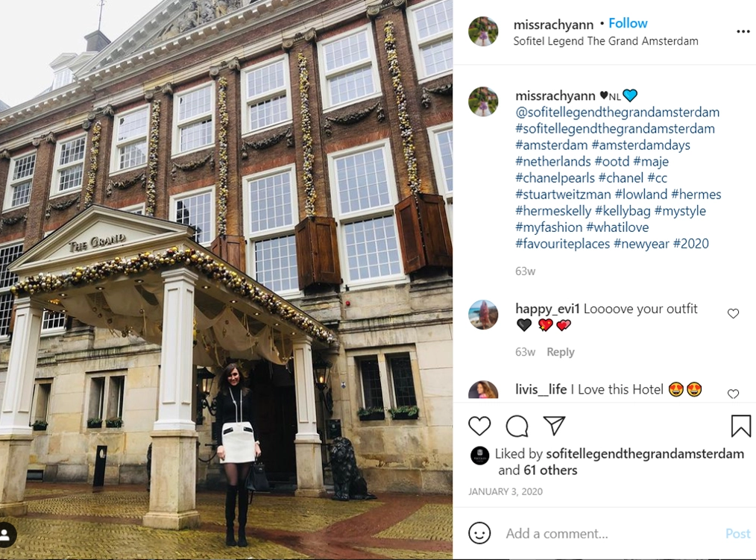This screenshot has width=756, height=560.
Task: Open #chanelpearls hashtag
Action: 555,178
